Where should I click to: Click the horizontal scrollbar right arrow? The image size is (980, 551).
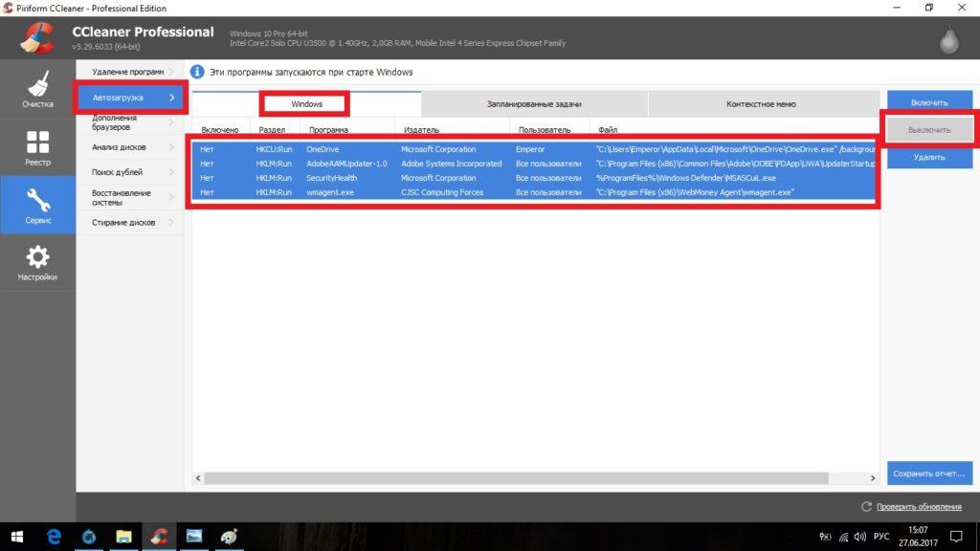873,478
